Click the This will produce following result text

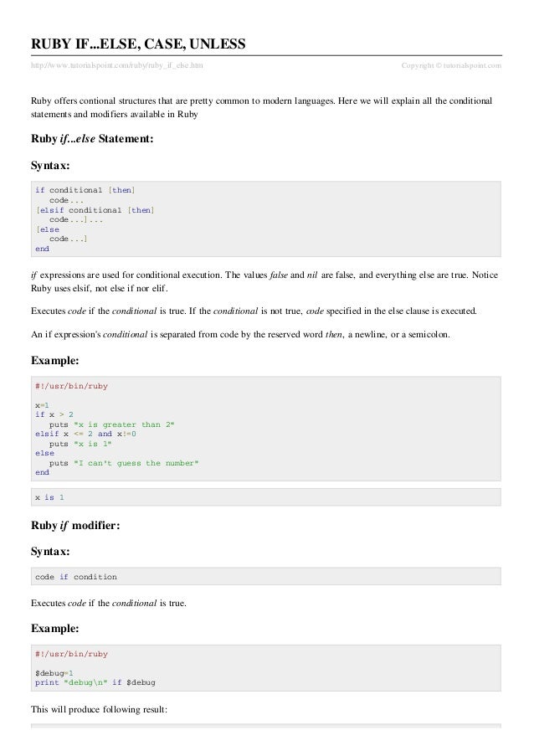(100, 709)
